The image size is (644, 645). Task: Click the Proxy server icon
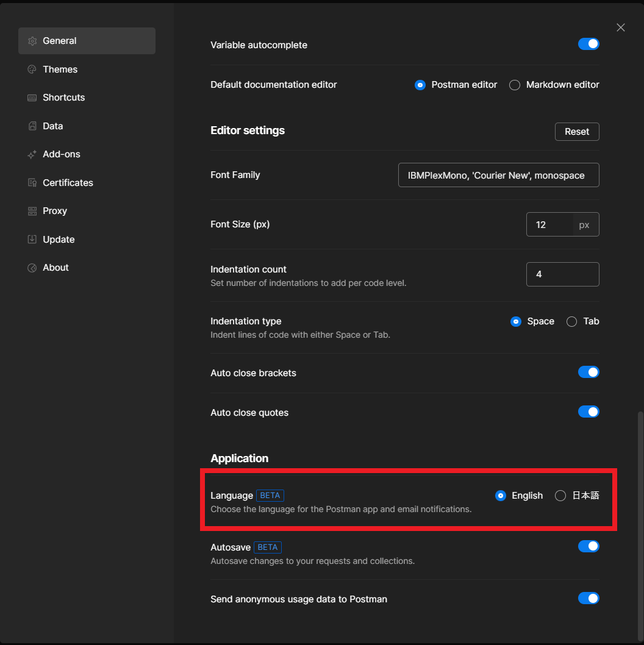coord(32,211)
